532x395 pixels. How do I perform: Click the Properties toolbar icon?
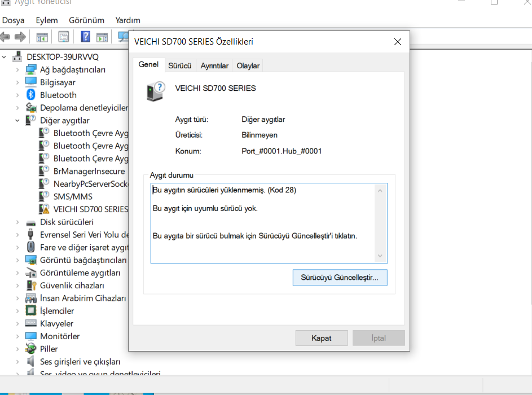tap(64, 37)
